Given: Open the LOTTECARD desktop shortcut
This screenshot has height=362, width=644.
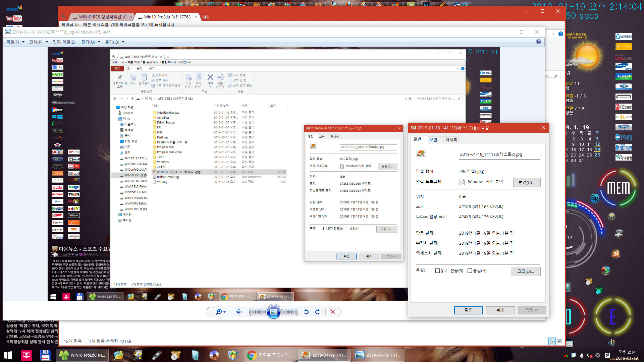Looking at the screenshot, I should 624,58.
